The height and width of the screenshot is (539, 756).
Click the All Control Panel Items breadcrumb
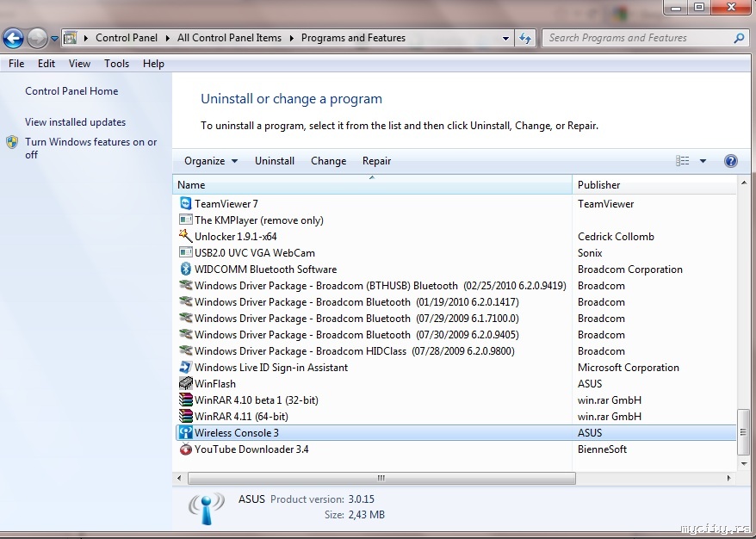coord(229,38)
